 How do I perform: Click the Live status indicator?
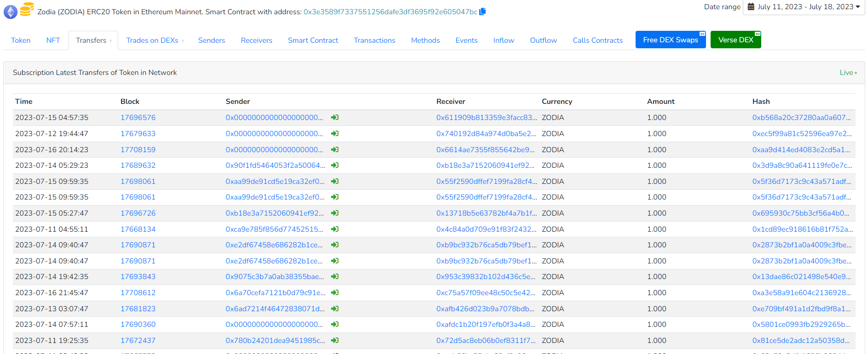[x=848, y=73]
